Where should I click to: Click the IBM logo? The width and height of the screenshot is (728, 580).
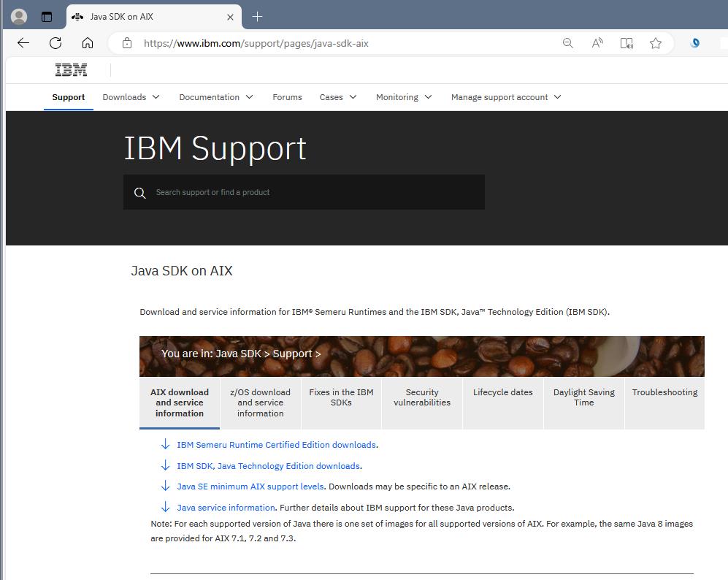(71, 69)
